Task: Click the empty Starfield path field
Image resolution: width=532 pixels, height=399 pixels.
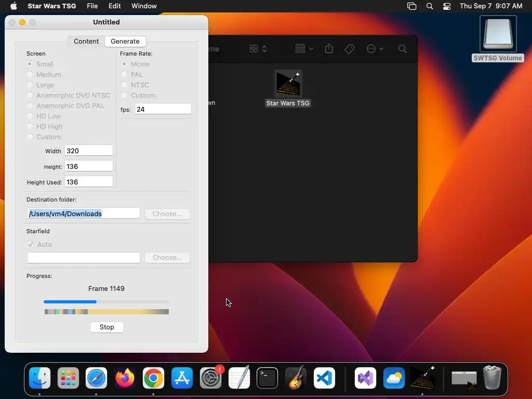Action: click(x=84, y=258)
